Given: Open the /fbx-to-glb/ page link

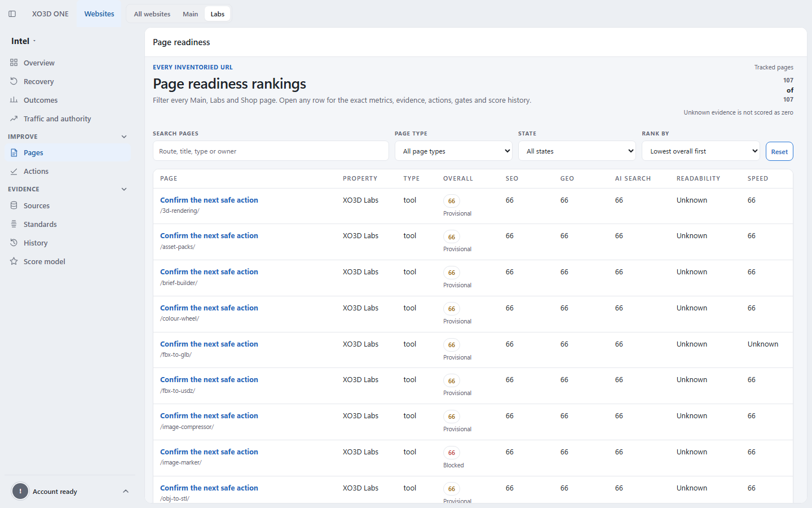Looking at the screenshot, I should coord(209,344).
